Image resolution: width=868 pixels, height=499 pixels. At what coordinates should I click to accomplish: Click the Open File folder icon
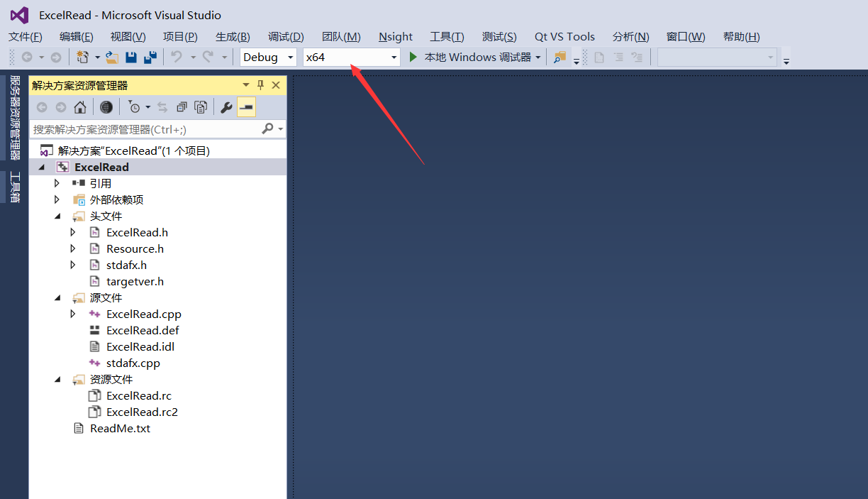pyautogui.click(x=112, y=57)
